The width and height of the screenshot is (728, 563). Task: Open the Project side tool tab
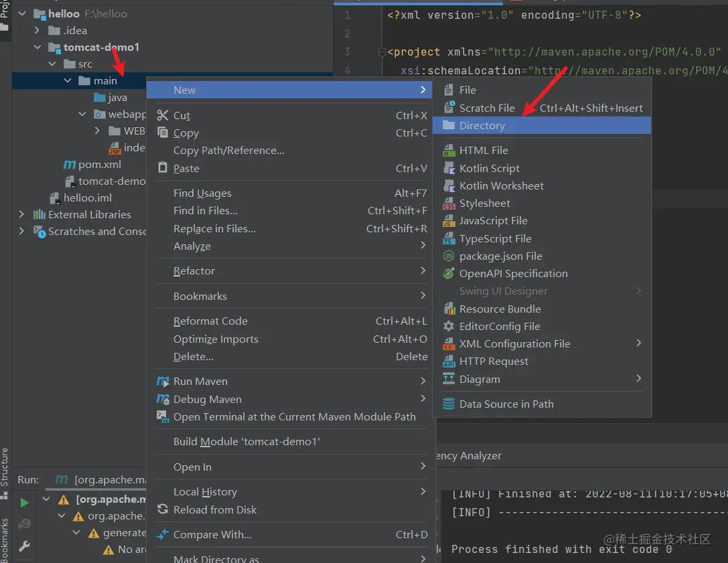pyautogui.click(x=5, y=15)
